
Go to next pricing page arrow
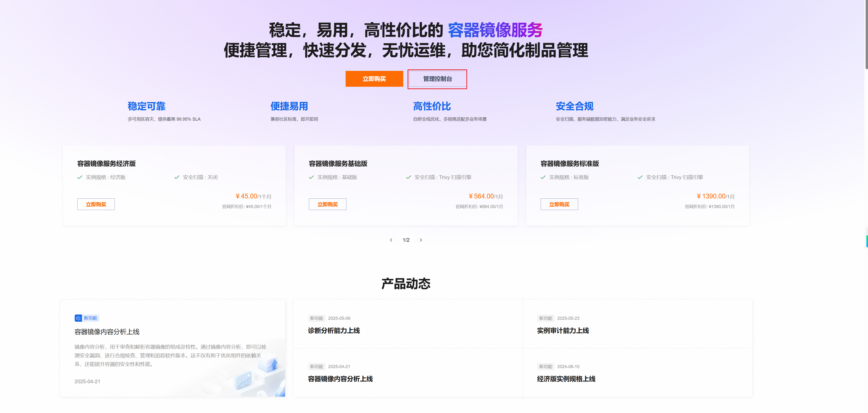(421, 240)
